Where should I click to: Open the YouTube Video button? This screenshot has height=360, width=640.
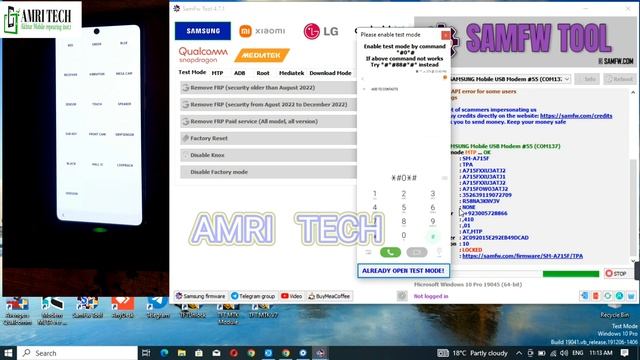coord(291,296)
